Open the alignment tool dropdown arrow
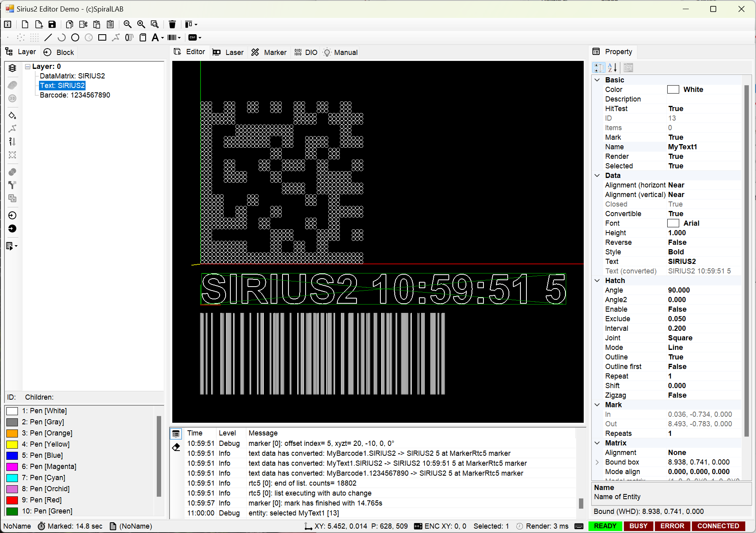This screenshot has width=756, height=533. point(196,25)
